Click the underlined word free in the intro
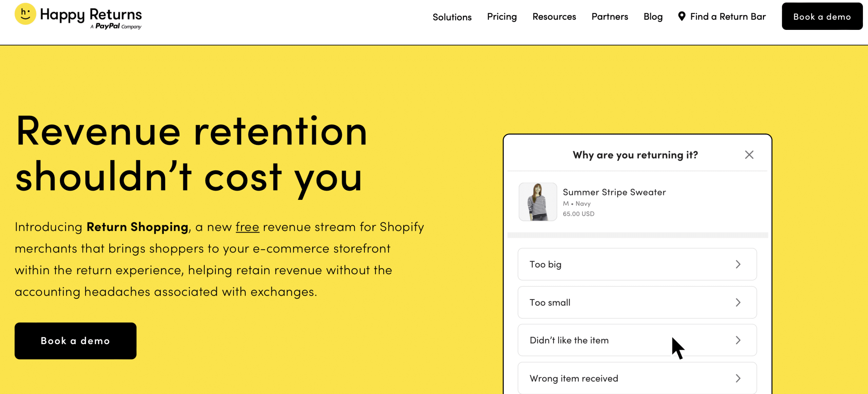 (248, 227)
